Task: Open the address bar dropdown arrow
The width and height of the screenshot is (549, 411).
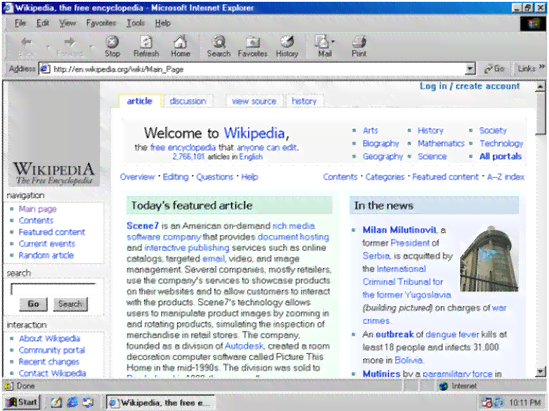Action: [471, 69]
